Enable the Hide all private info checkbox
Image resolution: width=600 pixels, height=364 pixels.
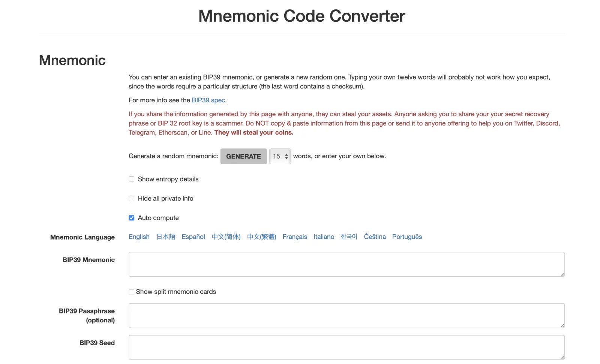point(131,198)
